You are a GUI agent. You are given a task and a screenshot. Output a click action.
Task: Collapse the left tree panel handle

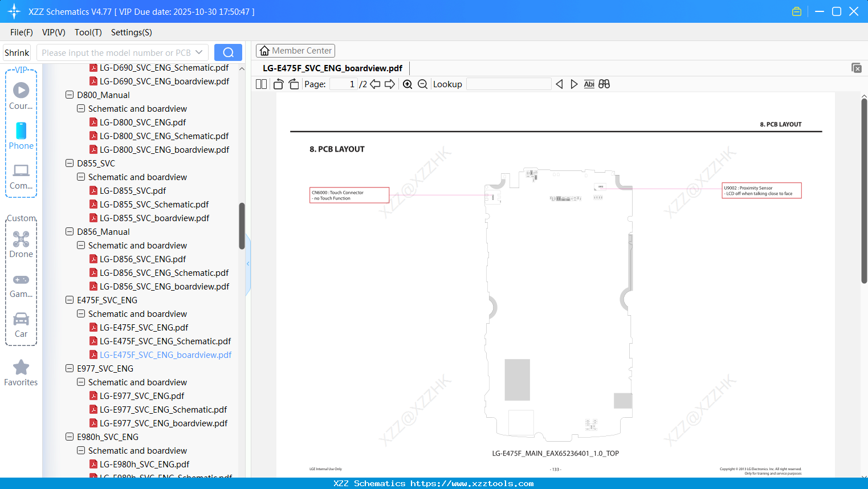point(248,264)
